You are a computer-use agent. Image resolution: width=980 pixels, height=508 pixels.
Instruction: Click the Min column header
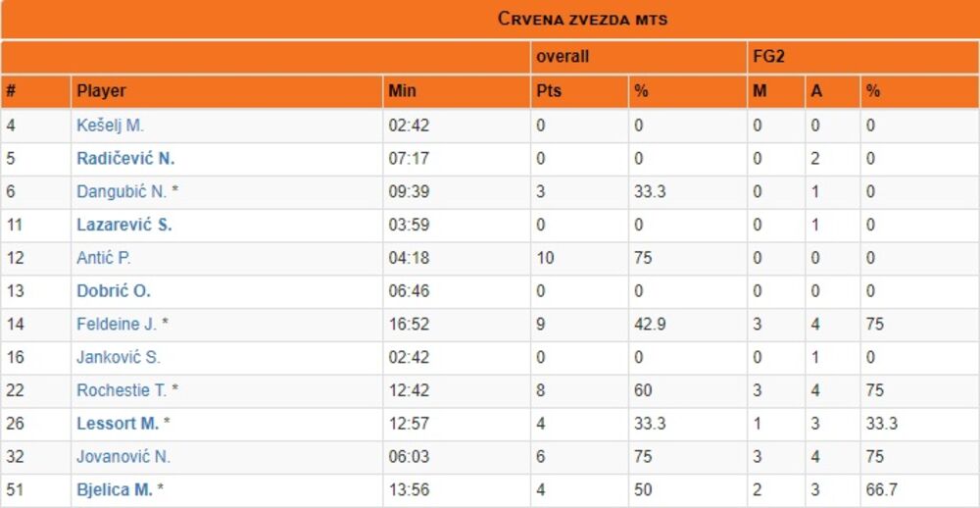tap(402, 91)
